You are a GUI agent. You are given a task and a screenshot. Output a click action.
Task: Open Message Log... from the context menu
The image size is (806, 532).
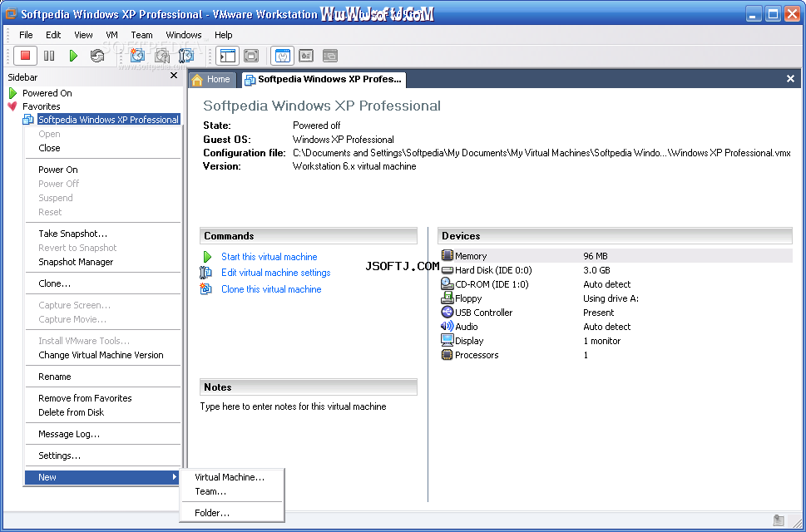click(103, 434)
